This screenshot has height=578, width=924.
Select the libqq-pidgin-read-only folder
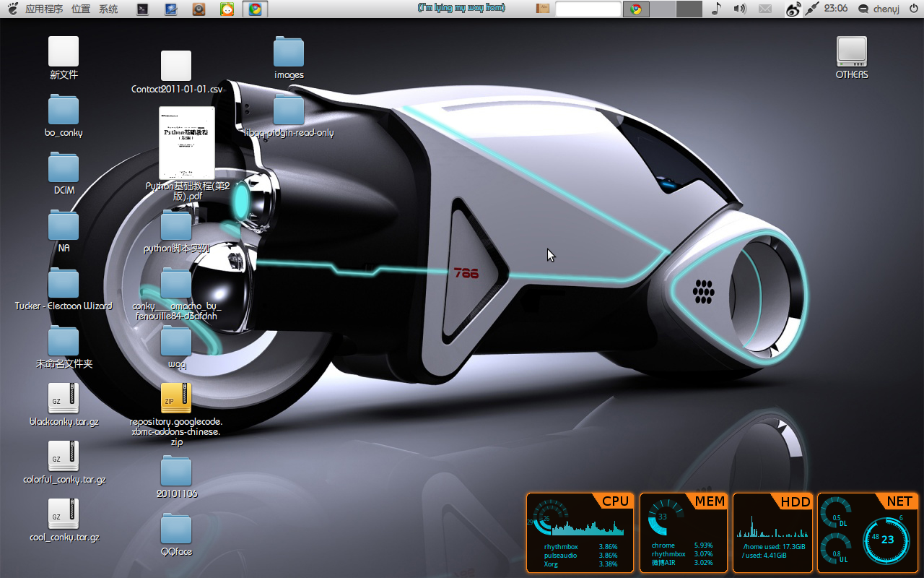(289, 116)
